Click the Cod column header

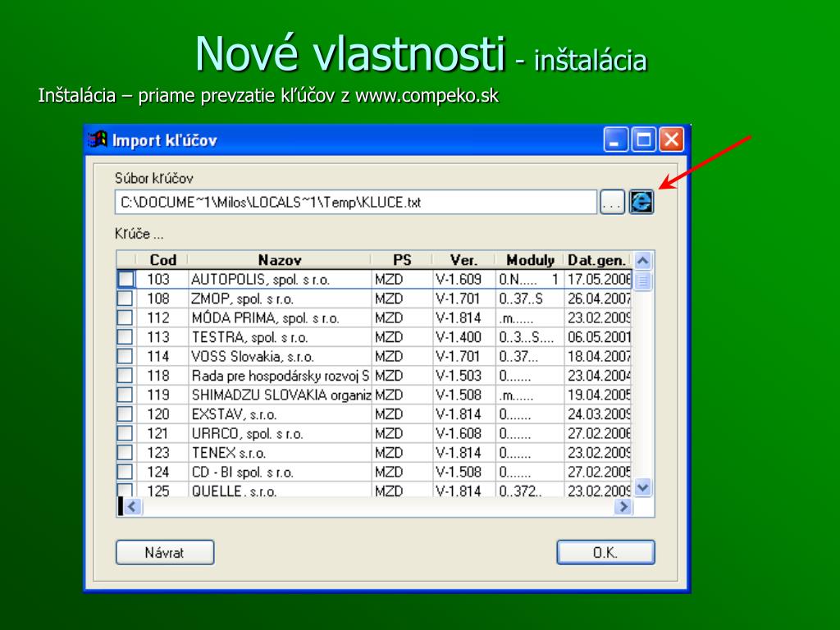162,260
